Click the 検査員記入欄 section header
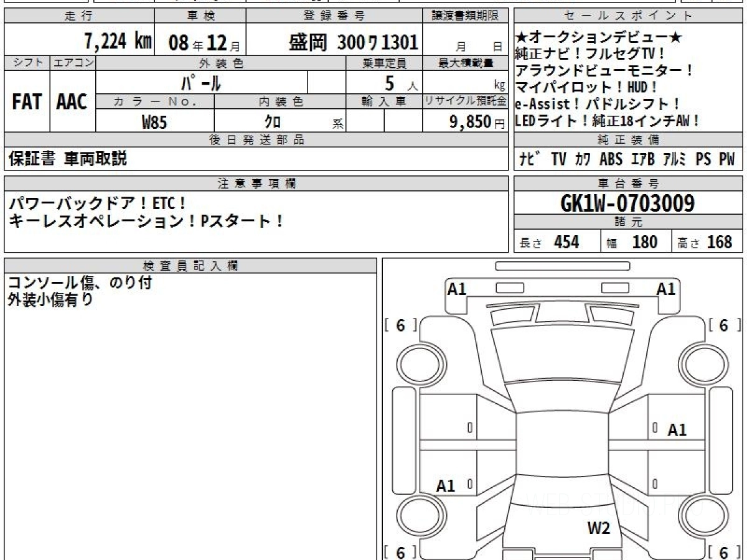This screenshot has height=560, width=747. click(190, 266)
